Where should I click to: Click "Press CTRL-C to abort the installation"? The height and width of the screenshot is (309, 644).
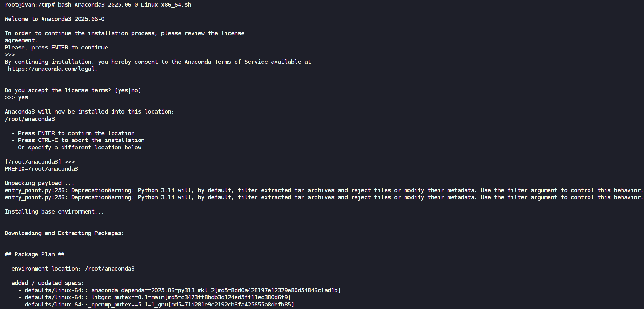tap(81, 140)
